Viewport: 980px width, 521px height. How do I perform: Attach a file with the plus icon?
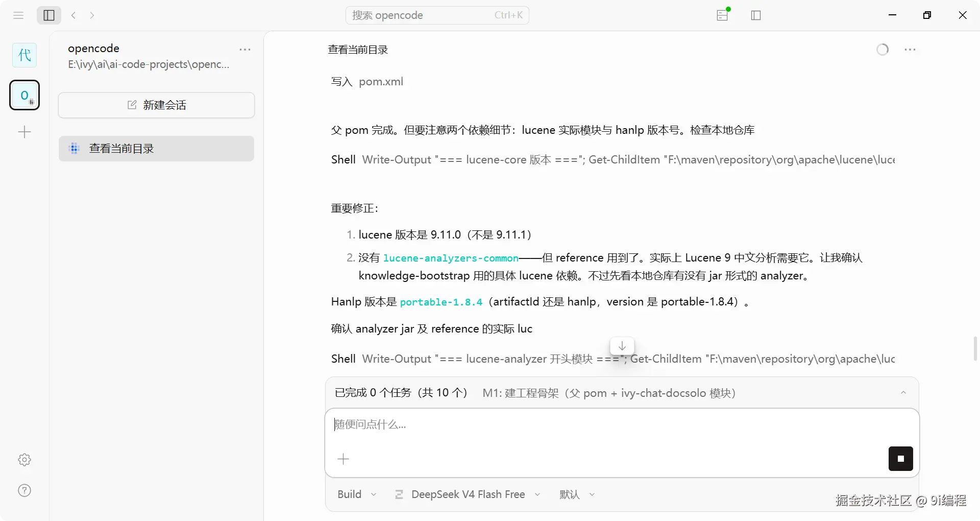point(344,459)
